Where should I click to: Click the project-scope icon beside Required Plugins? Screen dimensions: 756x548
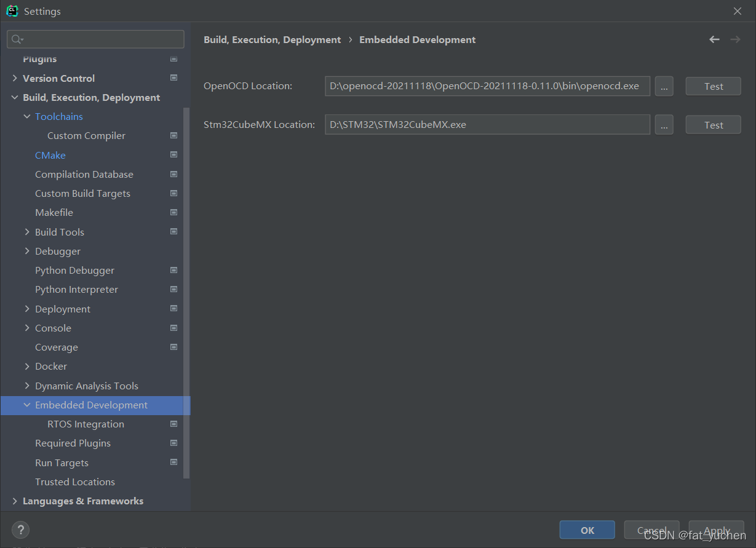173,443
